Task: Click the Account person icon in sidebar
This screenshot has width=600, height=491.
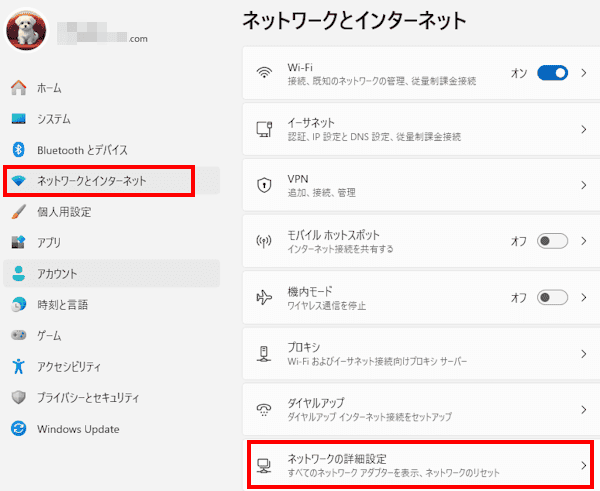Action: (x=18, y=274)
